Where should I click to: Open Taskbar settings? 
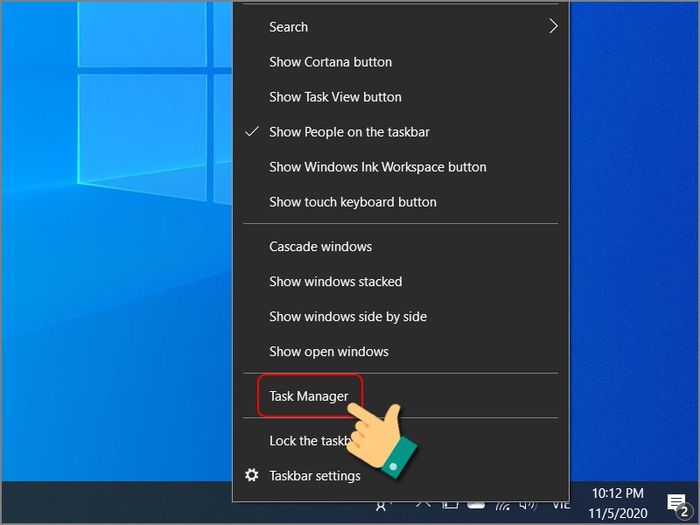400,475
